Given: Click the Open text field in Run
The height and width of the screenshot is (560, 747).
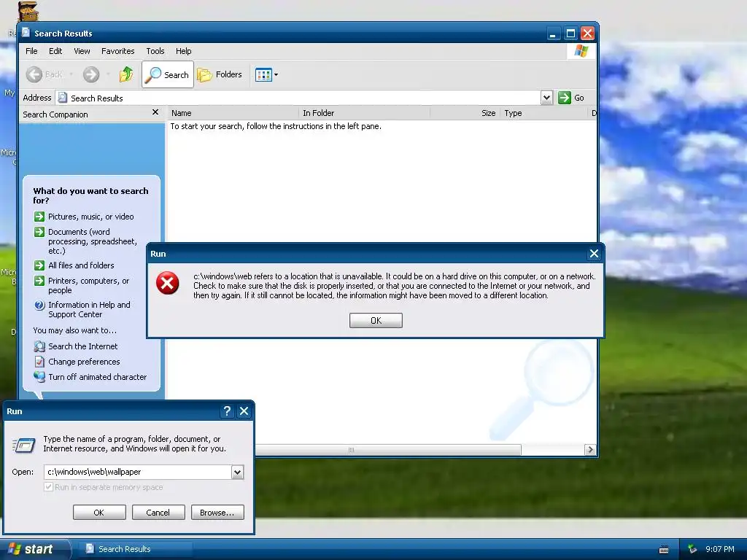Looking at the screenshot, I should [138, 472].
